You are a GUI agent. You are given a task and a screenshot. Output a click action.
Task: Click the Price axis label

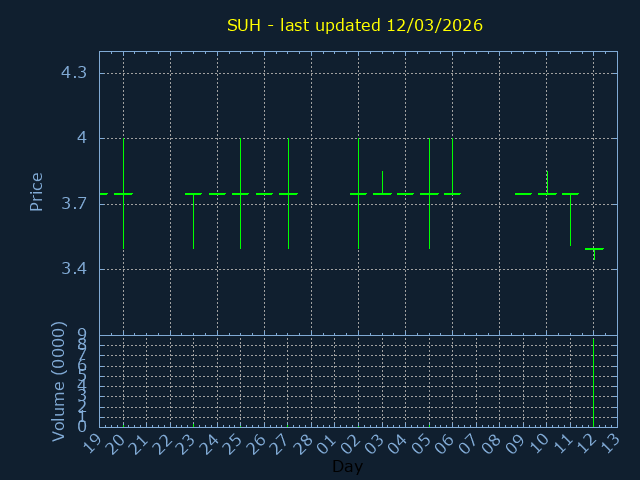37,191
